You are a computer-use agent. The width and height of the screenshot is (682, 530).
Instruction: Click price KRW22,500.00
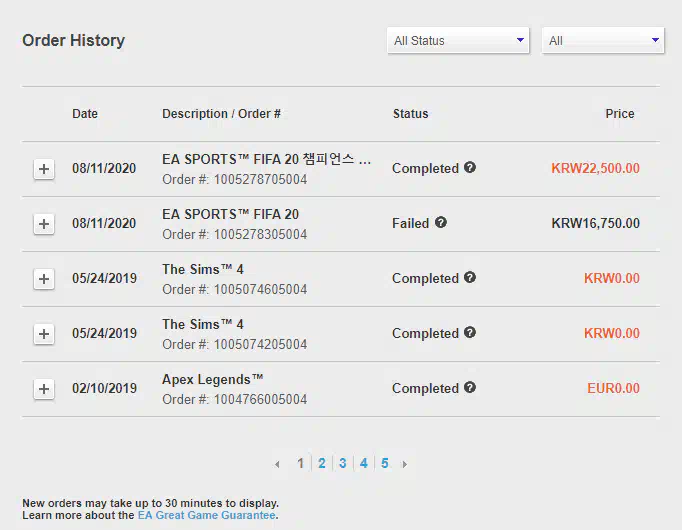[595, 168]
